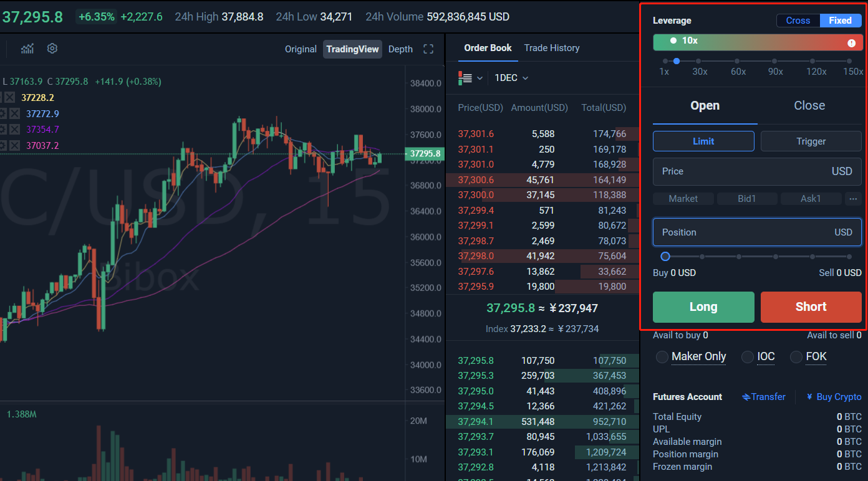
Task: Click the order book layout icon
Action: [465, 78]
